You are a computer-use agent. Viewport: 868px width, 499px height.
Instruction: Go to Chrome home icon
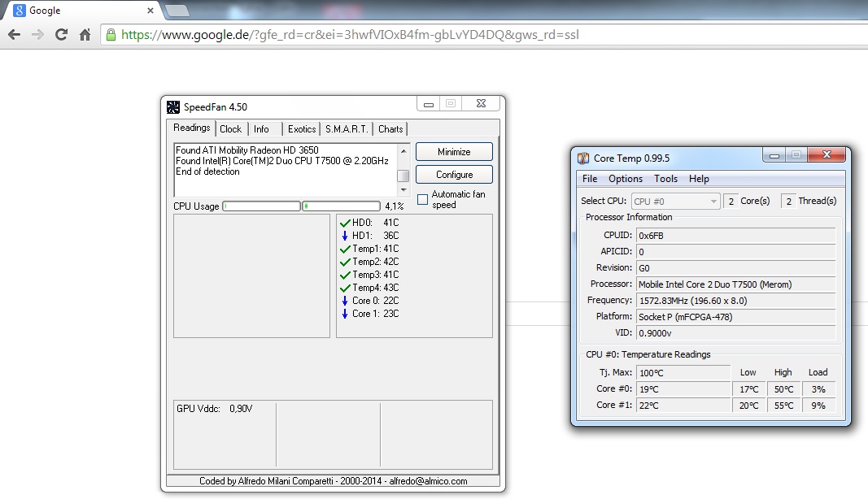point(85,35)
